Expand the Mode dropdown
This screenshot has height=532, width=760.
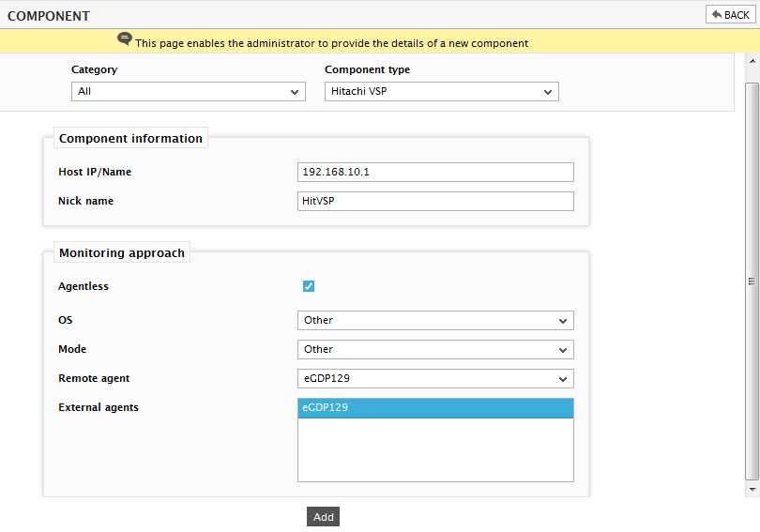point(435,349)
